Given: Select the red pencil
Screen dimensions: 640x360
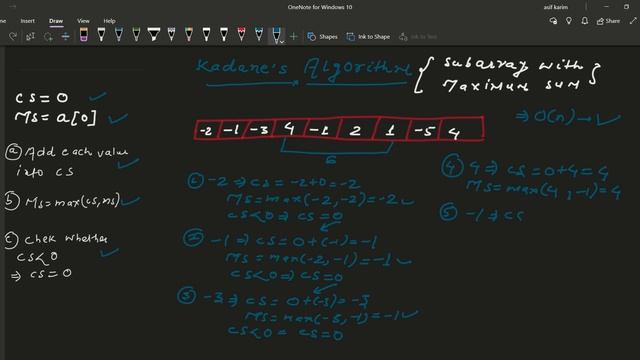Looking at the screenshot, I should 242,35.
